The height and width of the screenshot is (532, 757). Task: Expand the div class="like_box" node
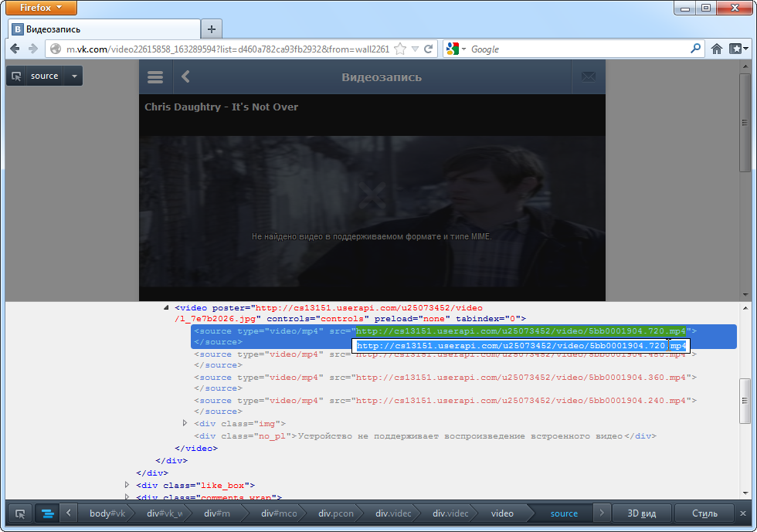[x=127, y=484]
